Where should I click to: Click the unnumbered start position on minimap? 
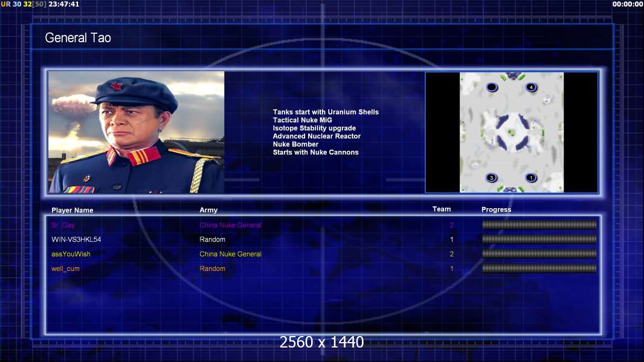tap(492, 87)
